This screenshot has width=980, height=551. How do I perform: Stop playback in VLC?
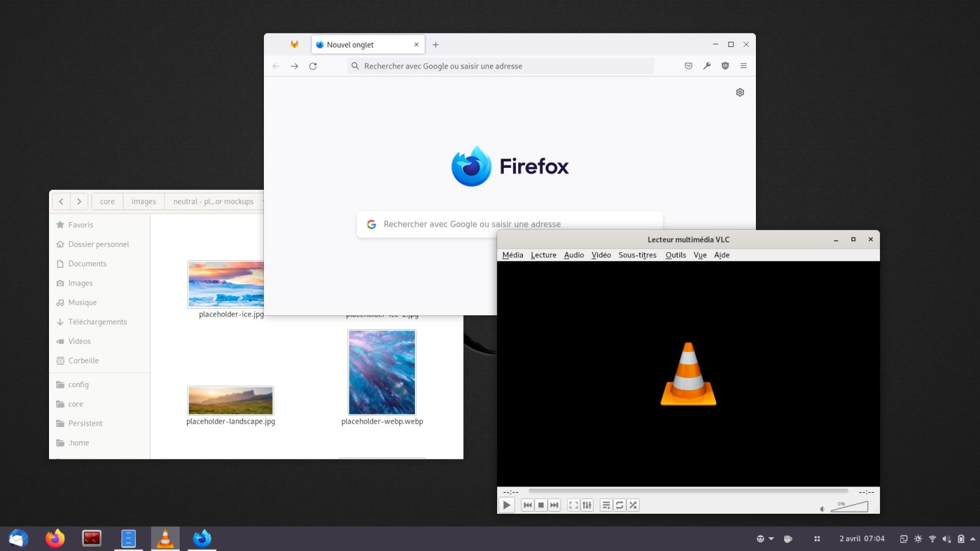[541, 505]
